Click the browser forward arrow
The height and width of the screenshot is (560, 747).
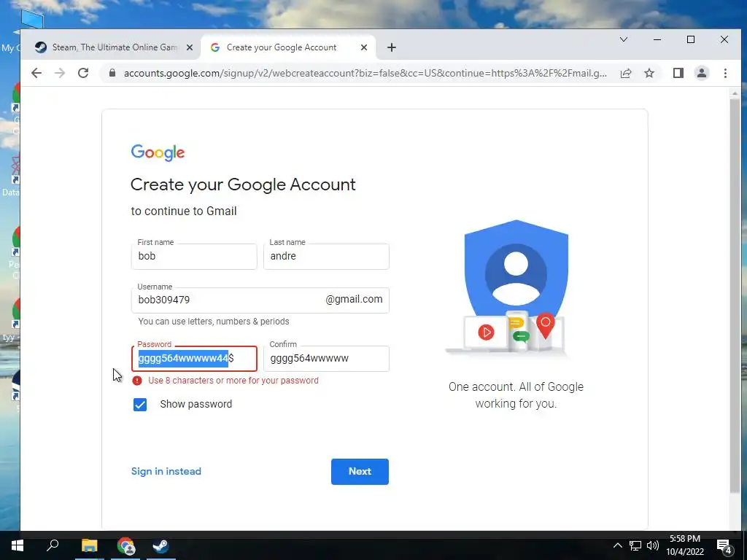pos(60,73)
